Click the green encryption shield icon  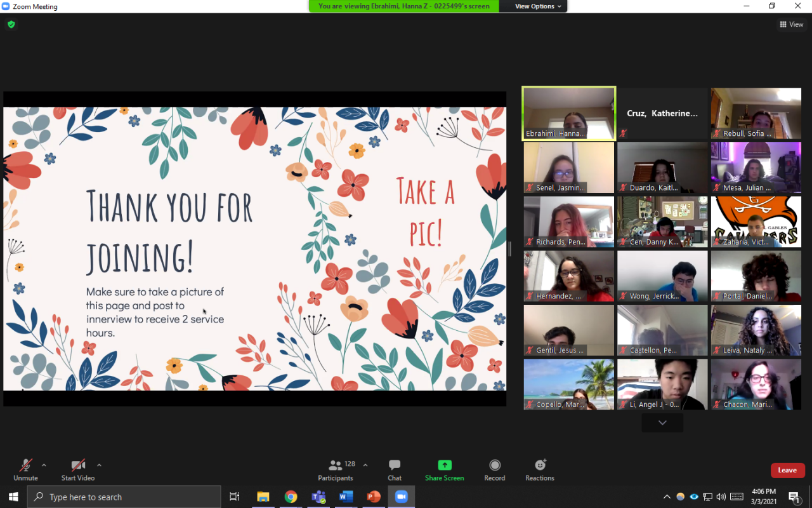click(x=11, y=24)
